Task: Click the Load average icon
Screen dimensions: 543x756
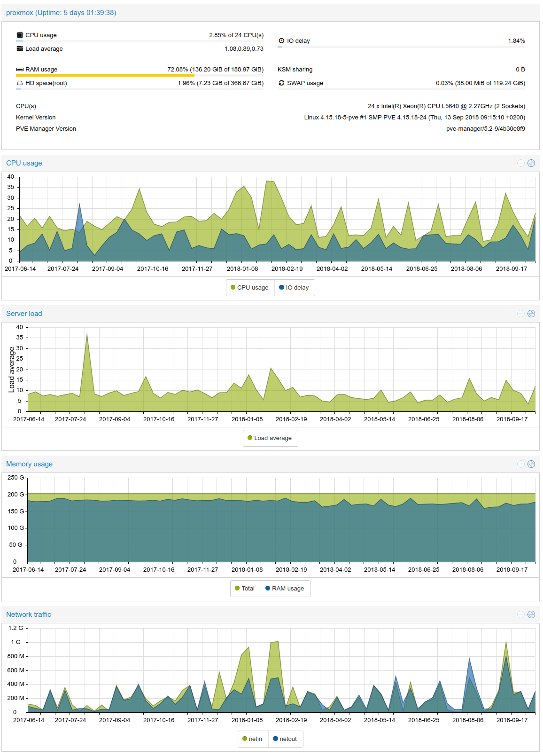Action: 20,49
